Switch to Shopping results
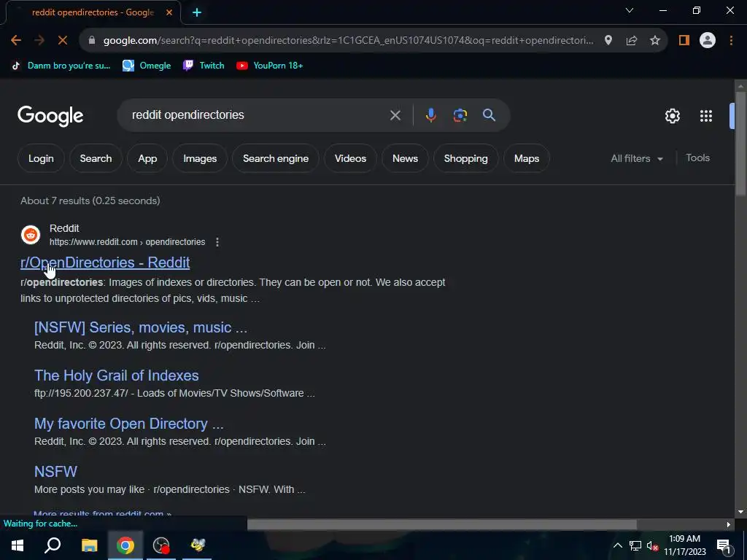Viewport: 747px width, 560px height. point(465,158)
